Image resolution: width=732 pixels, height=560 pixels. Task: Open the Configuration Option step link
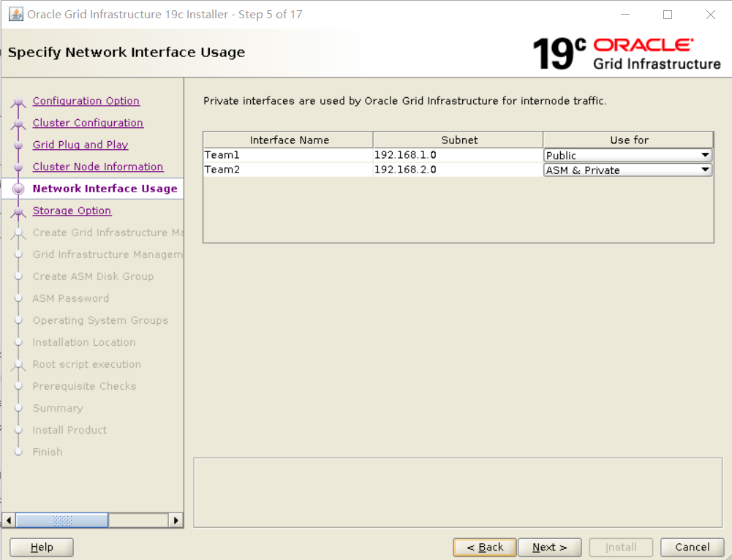coord(86,101)
